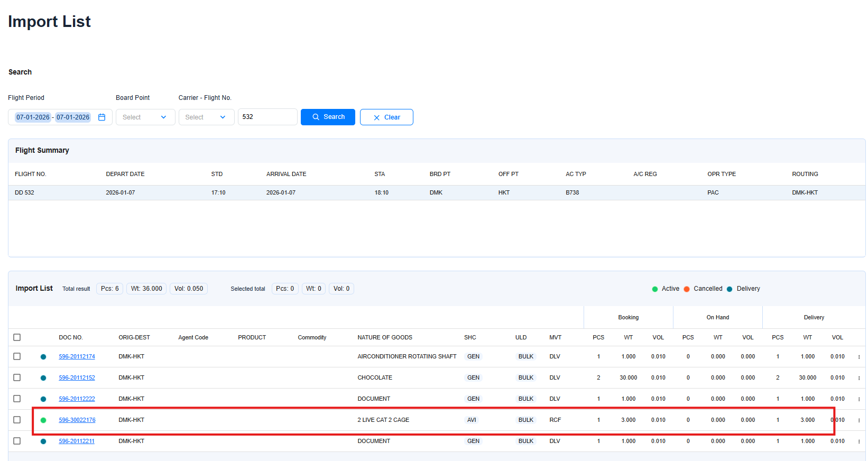Click the NATURE OF GOODS column header
This screenshot has width=868, height=461.
[385, 337]
